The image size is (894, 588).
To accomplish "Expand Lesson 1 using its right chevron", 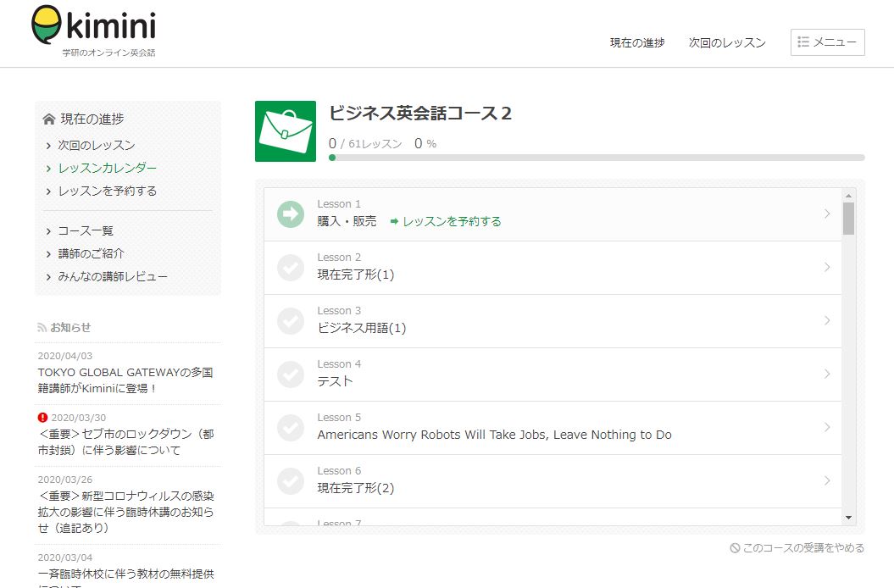I will 827,214.
